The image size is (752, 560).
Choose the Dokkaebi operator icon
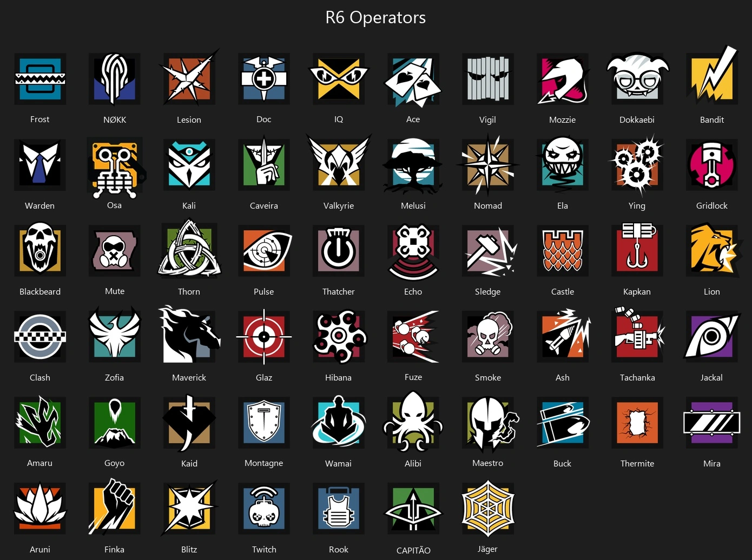coord(637,79)
